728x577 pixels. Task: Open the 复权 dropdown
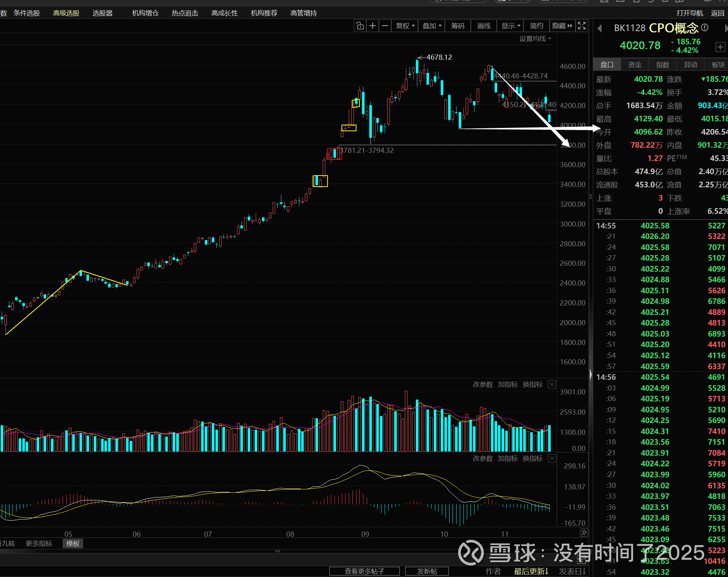(405, 26)
